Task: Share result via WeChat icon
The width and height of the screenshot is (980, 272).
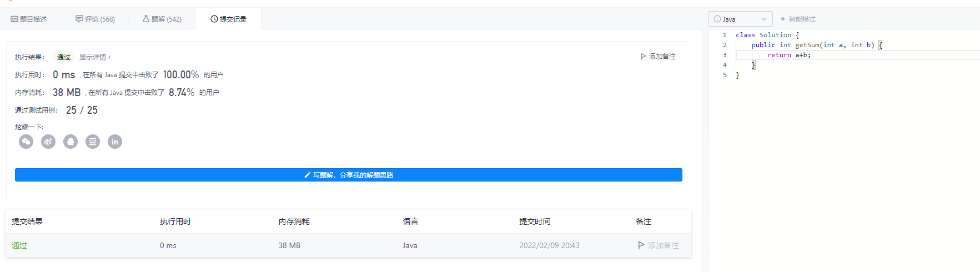Action: [26, 142]
